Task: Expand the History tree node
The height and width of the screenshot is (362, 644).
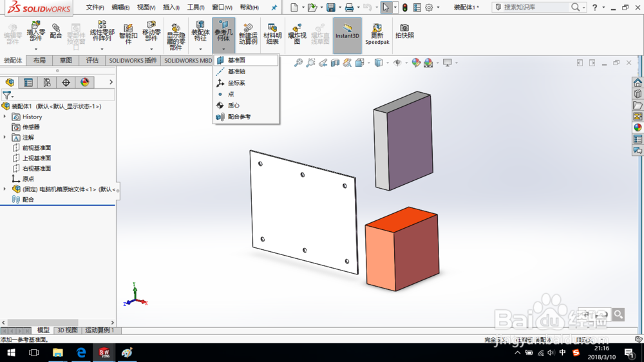Action: tap(5, 117)
